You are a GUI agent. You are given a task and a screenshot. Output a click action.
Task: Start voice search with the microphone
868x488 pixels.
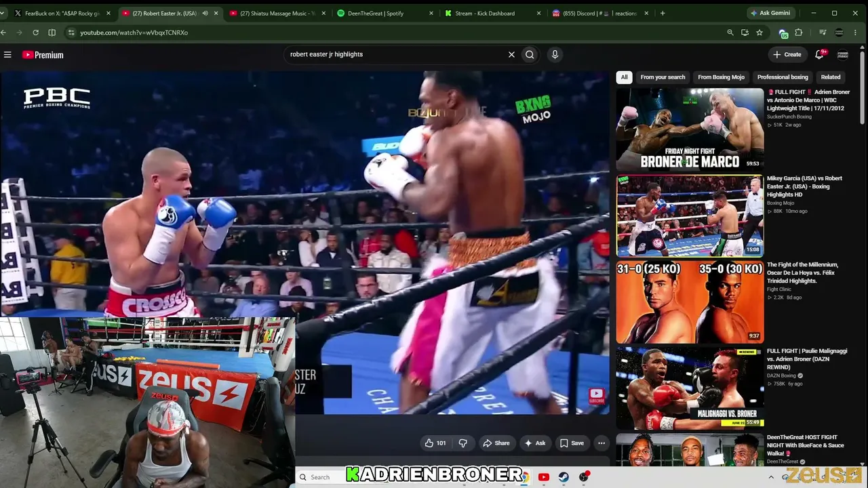[x=555, y=54]
